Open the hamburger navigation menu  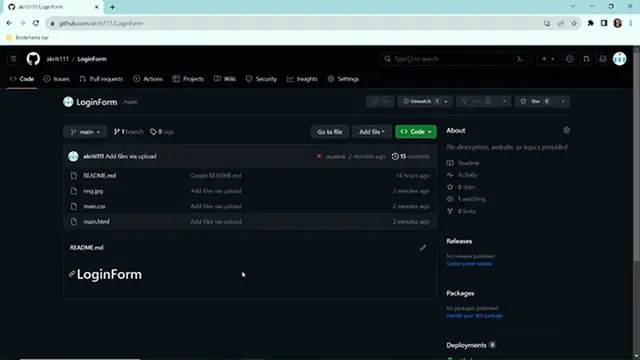pyautogui.click(x=13, y=59)
